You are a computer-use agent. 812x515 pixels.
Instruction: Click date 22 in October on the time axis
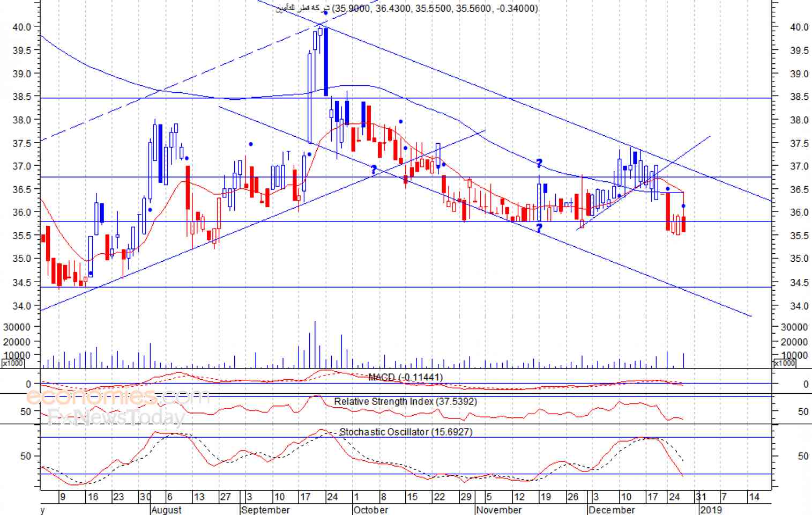coord(439,497)
